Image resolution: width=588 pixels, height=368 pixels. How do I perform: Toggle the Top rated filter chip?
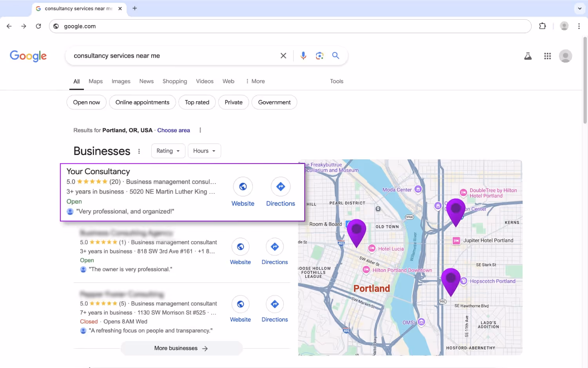pyautogui.click(x=197, y=102)
